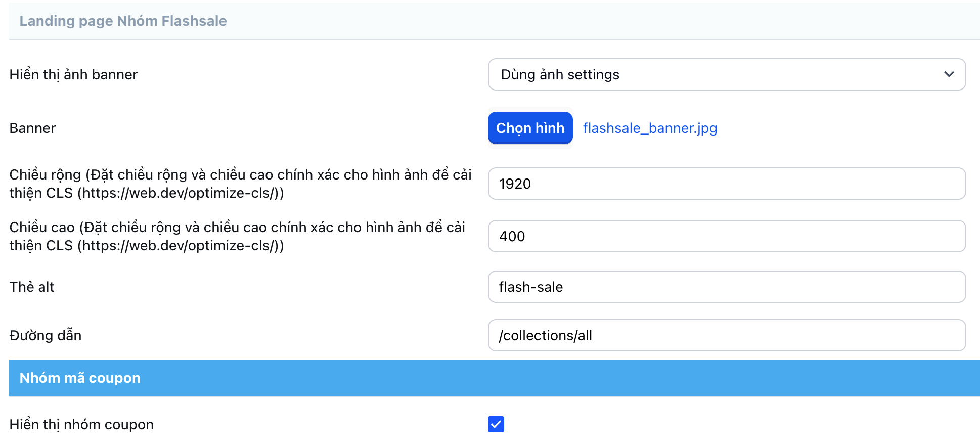Focus the Chiều rộng field containing 1920

click(x=726, y=184)
